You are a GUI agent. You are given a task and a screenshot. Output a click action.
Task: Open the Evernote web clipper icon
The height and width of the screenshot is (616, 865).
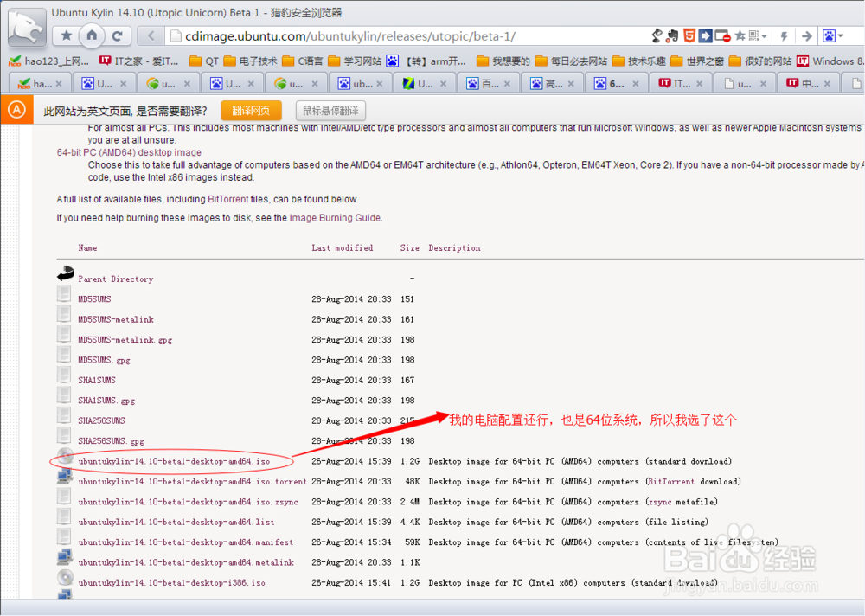point(673,35)
